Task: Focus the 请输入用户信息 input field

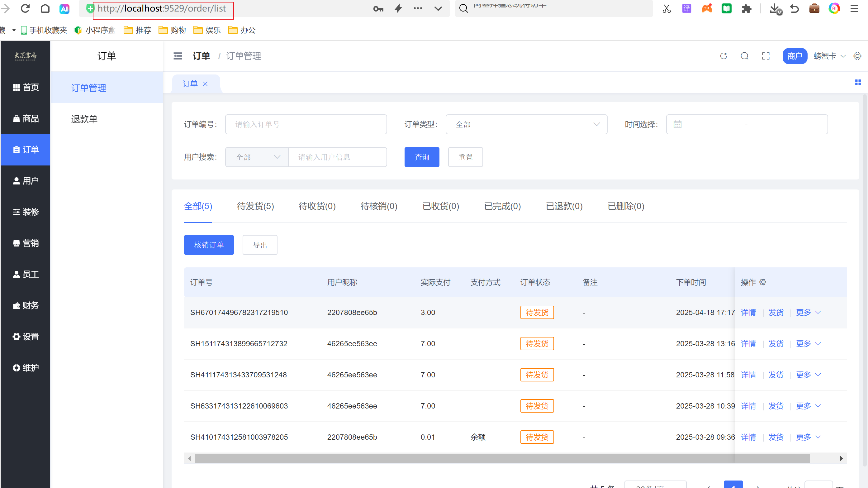Action: (x=337, y=157)
